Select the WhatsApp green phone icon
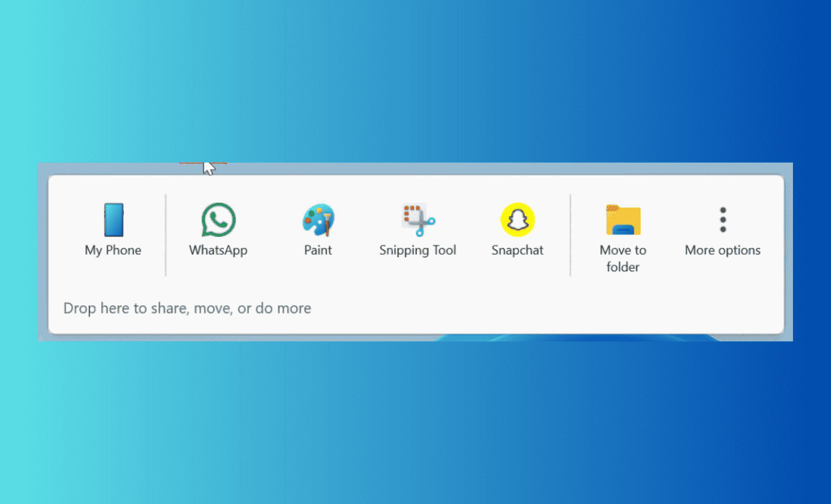The width and height of the screenshot is (831, 504). point(217,218)
